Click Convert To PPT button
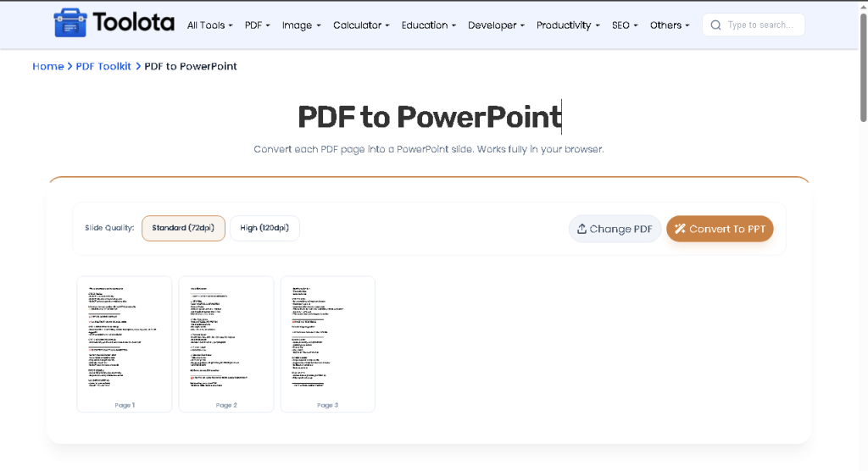868x471 pixels. [x=720, y=229]
